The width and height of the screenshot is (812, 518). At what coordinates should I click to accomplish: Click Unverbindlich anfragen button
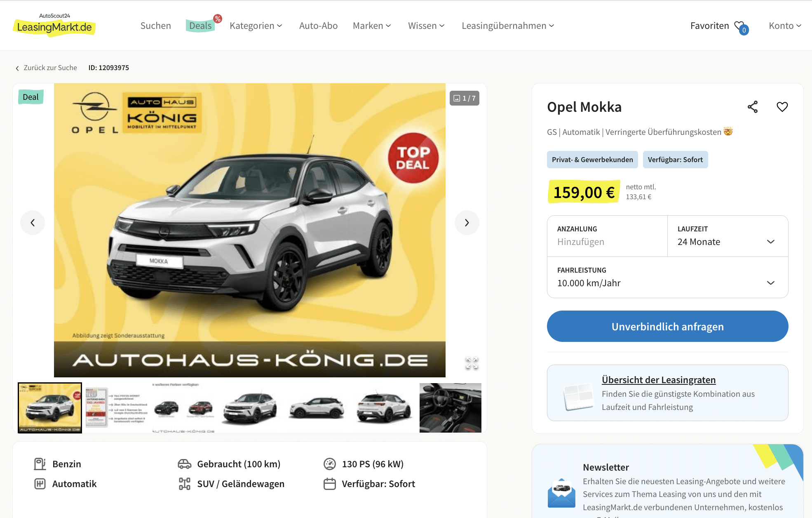(668, 326)
